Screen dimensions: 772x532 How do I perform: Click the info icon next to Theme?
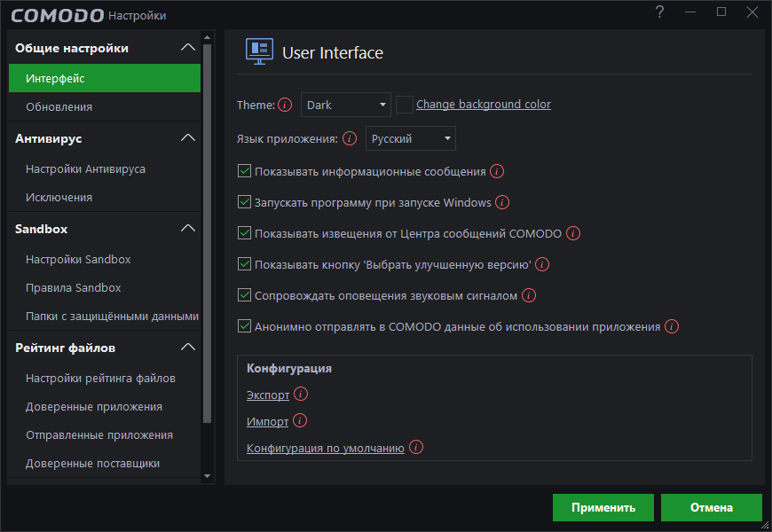(x=285, y=105)
